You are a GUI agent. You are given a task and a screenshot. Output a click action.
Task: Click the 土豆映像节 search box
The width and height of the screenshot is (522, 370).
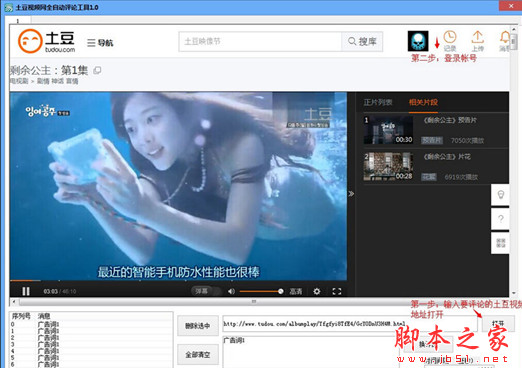pyautogui.click(x=260, y=41)
